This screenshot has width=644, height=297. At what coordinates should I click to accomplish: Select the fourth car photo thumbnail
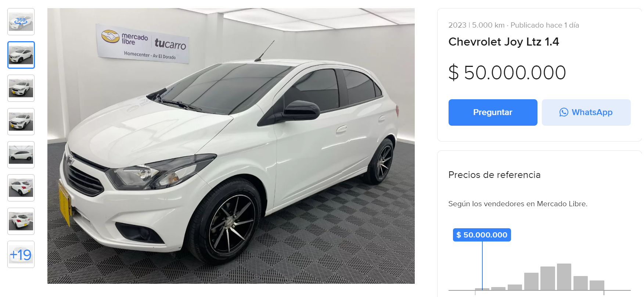(21, 122)
